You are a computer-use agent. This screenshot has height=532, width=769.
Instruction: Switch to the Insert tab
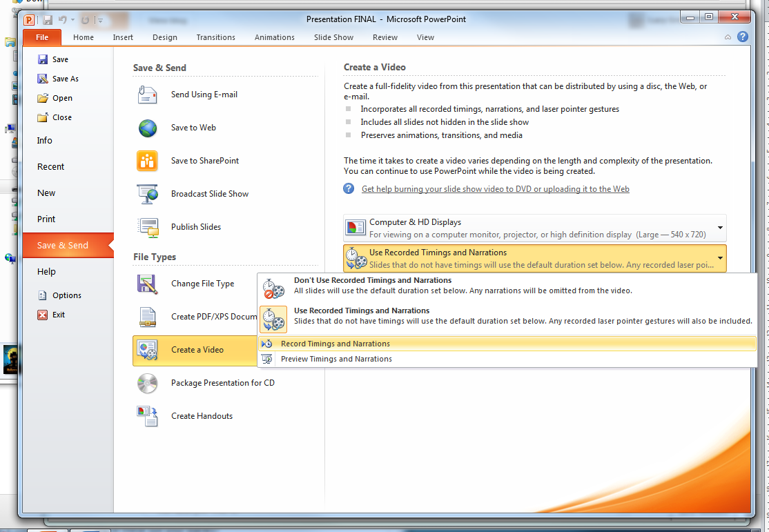coord(123,37)
